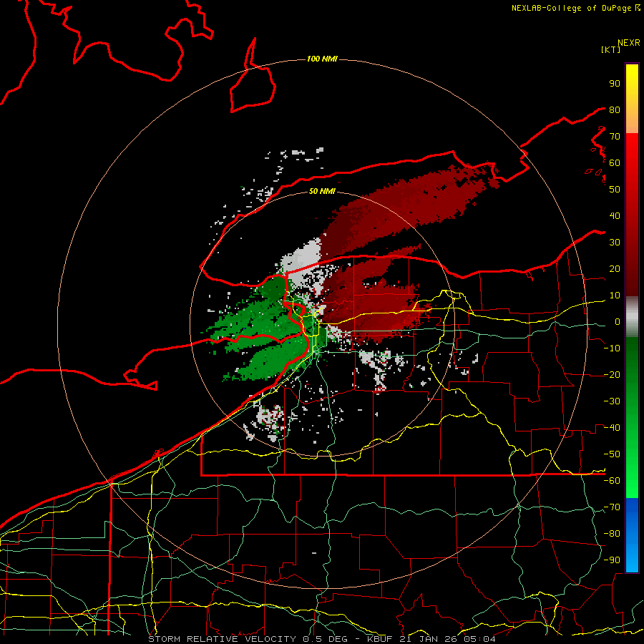Click the 50 value on the velocity scale

[615, 190]
